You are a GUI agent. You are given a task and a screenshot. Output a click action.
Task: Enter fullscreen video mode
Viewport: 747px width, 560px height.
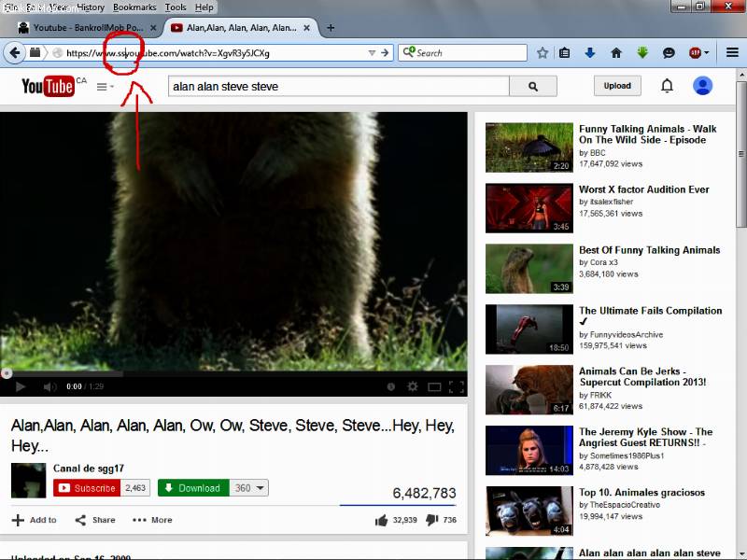coord(457,386)
